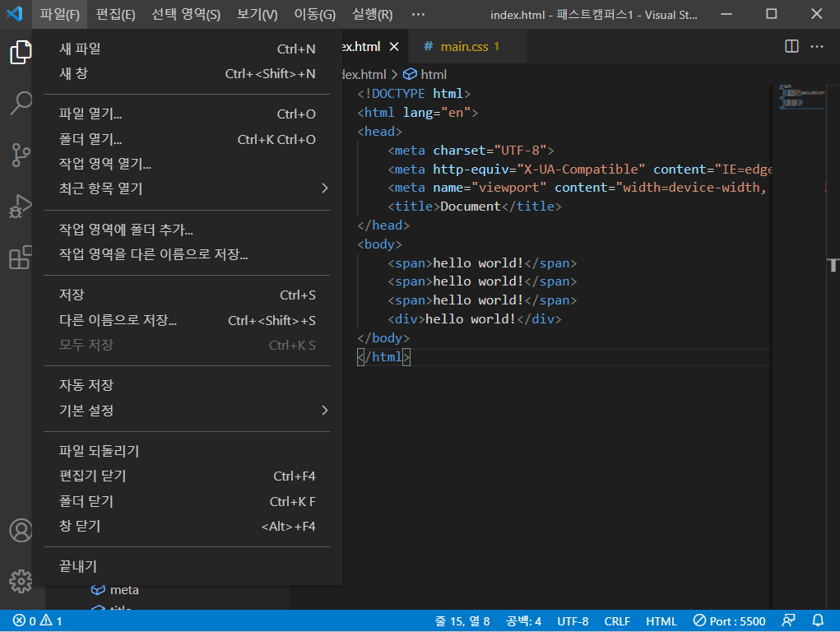Click Live Server Port : 5500 button
This screenshot has height=632, width=840.
(729, 621)
